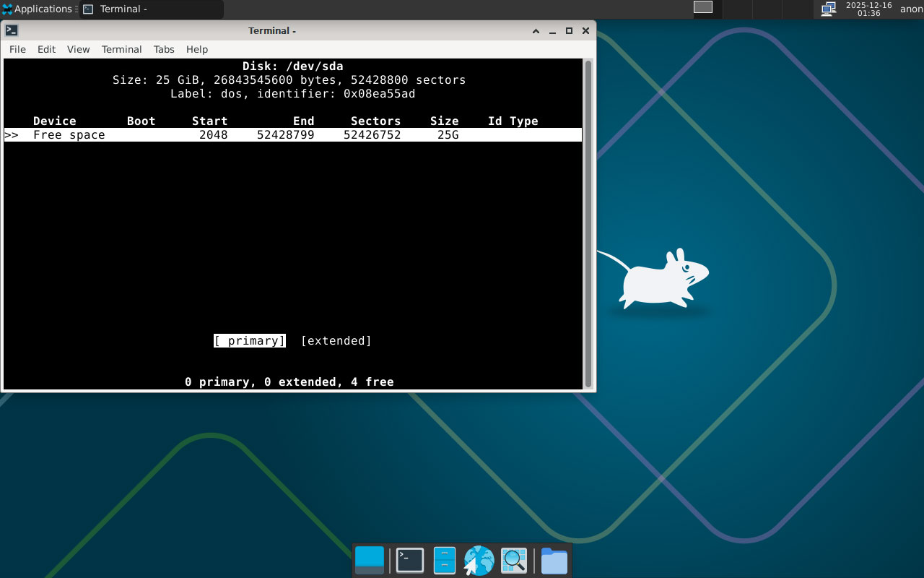
Task: Launch Terminal Emulator from the dock
Action: 409,560
